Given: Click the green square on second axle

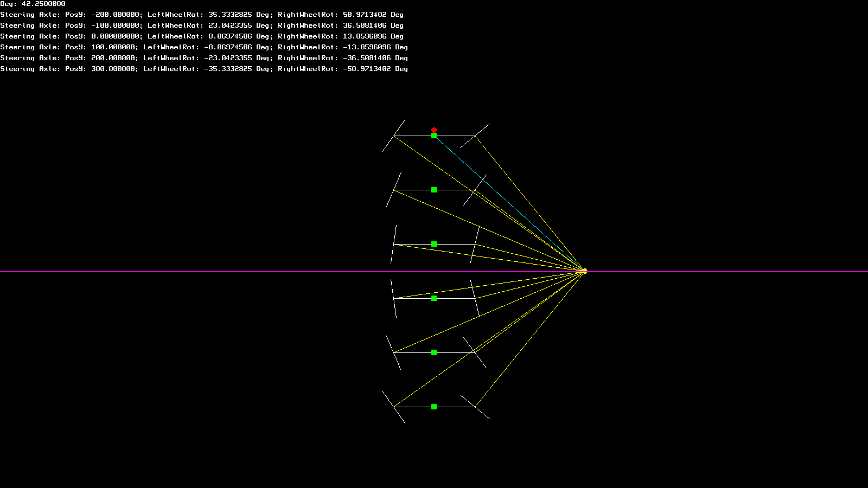Looking at the screenshot, I should click(434, 190).
